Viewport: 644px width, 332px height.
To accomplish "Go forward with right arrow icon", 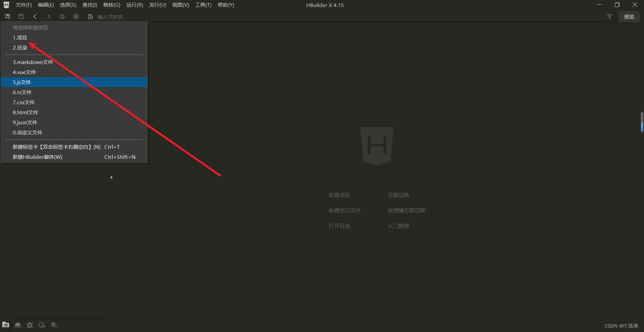I will (49, 16).
